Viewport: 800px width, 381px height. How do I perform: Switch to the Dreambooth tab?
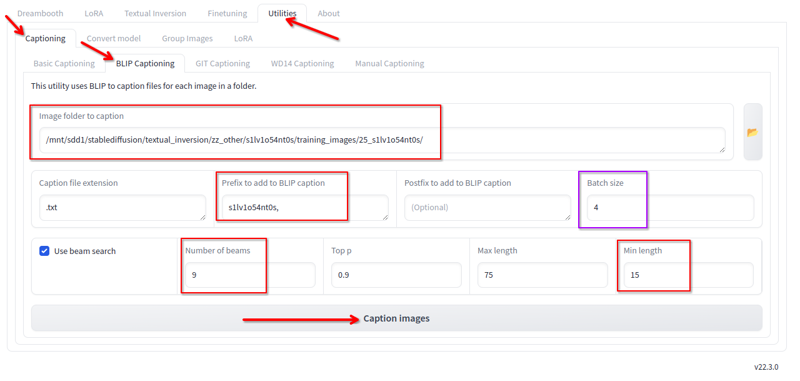click(x=40, y=13)
